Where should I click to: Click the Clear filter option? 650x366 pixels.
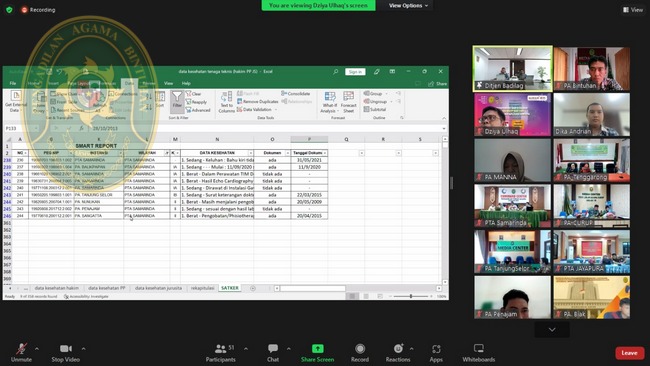(x=194, y=94)
